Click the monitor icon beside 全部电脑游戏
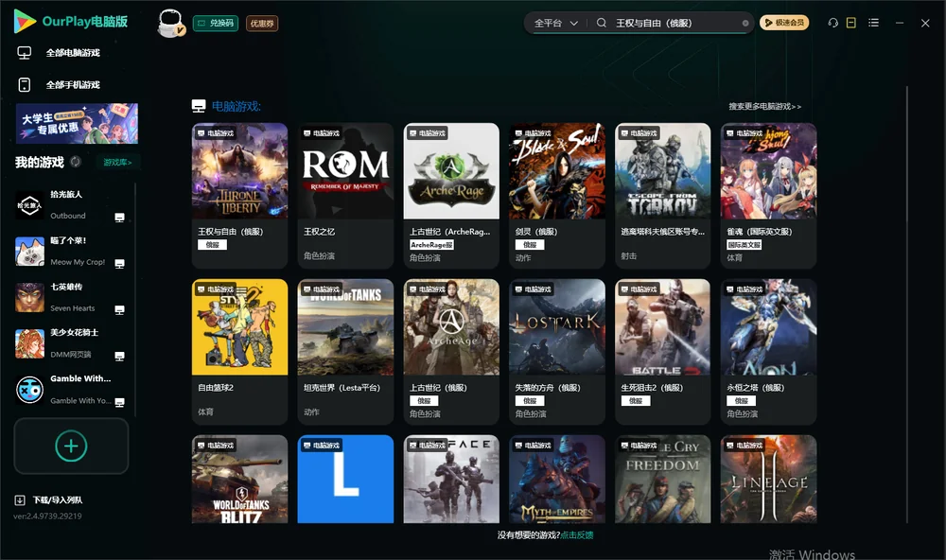 [25, 53]
